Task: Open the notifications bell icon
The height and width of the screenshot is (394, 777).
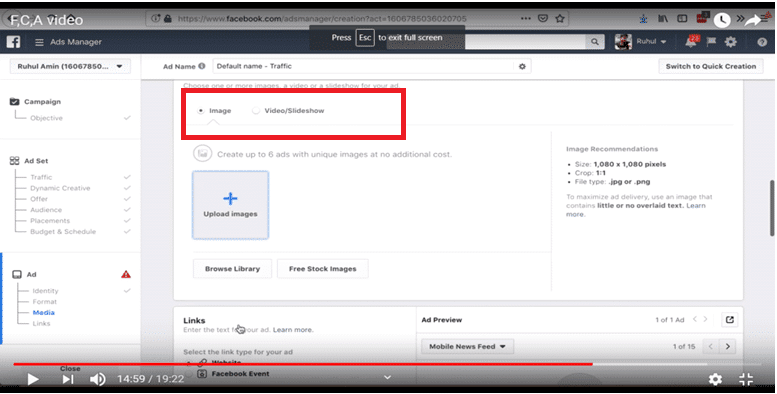Action: [691, 42]
